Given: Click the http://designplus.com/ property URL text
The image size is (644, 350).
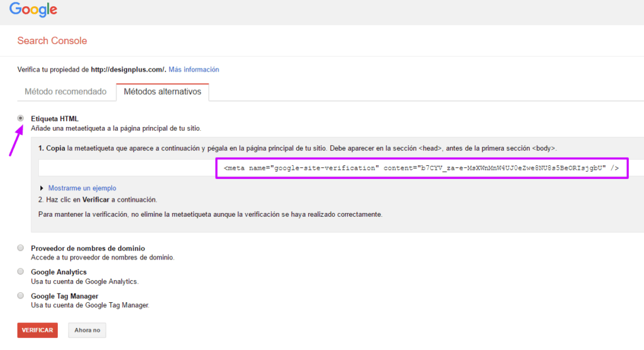Looking at the screenshot, I should (x=128, y=69).
